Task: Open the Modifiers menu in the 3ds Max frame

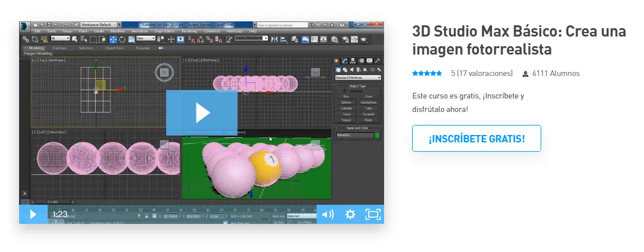Action: pos(117,31)
